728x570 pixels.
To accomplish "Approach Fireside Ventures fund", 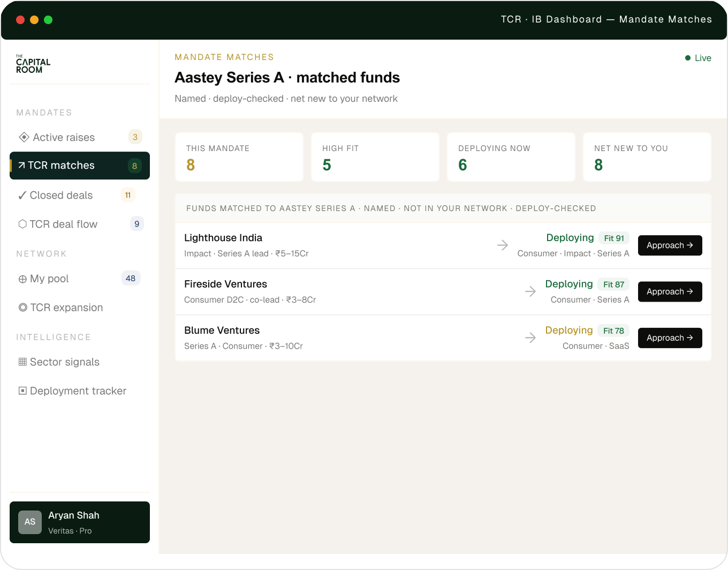I will pos(670,291).
